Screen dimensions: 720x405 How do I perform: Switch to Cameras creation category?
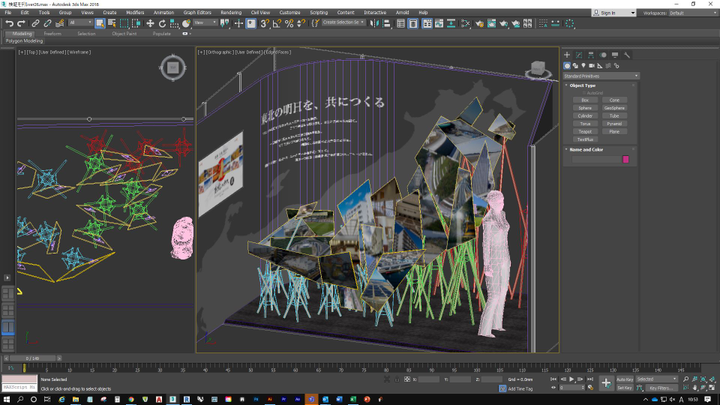click(x=592, y=66)
